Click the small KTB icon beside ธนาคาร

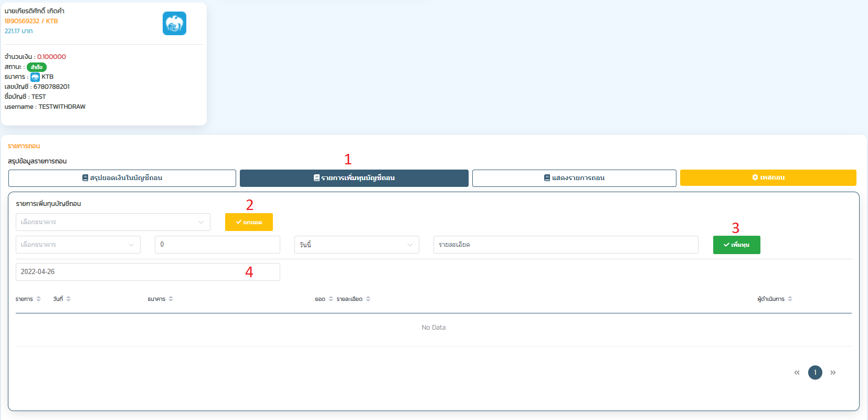point(35,77)
